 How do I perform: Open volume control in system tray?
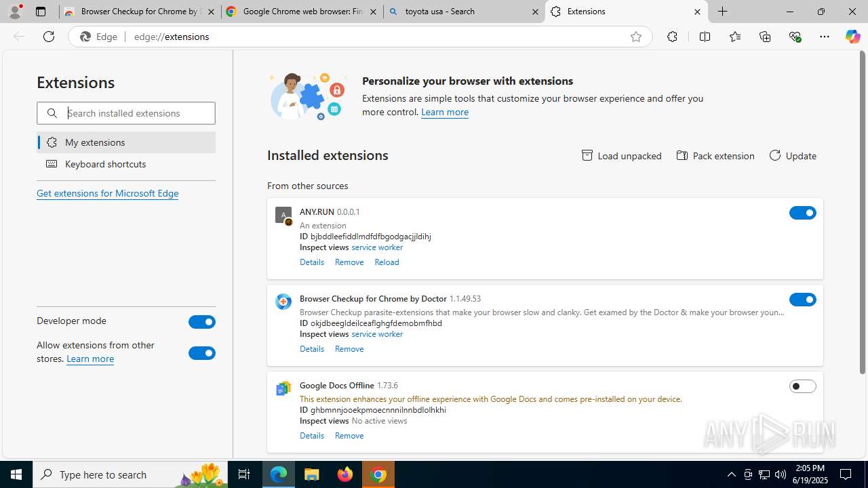[x=781, y=474]
